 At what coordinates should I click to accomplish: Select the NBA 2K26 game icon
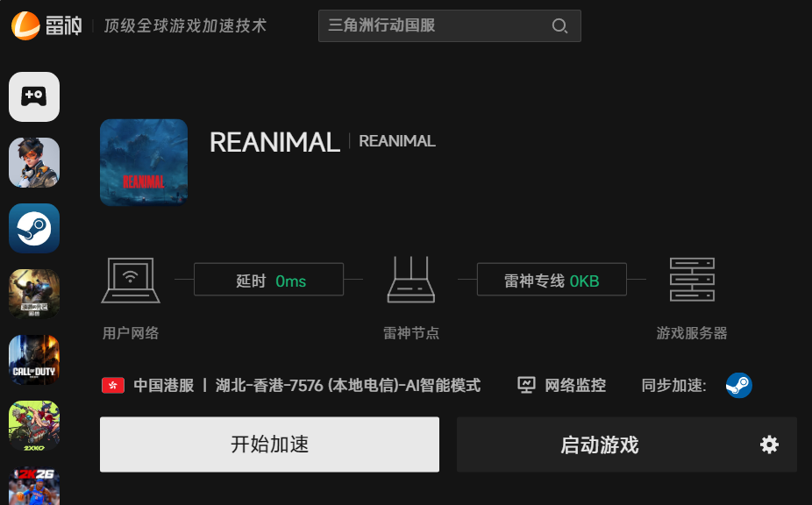pos(34,486)
